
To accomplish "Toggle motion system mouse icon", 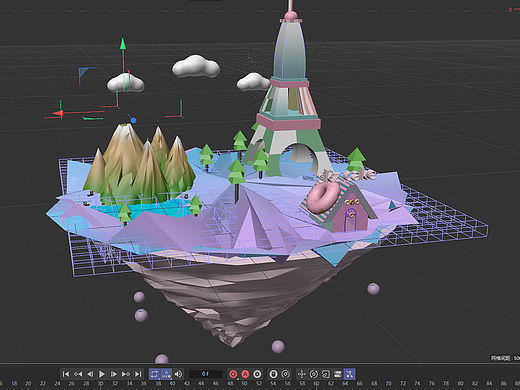I will [x=273, y=374].
